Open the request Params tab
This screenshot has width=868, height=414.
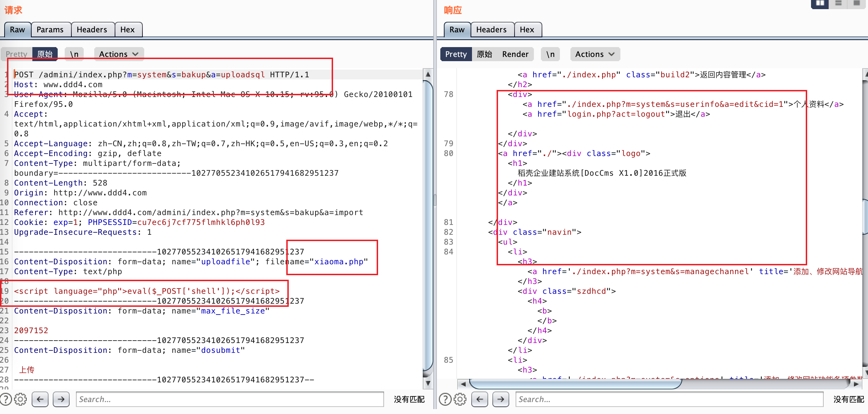coord(50,30)
